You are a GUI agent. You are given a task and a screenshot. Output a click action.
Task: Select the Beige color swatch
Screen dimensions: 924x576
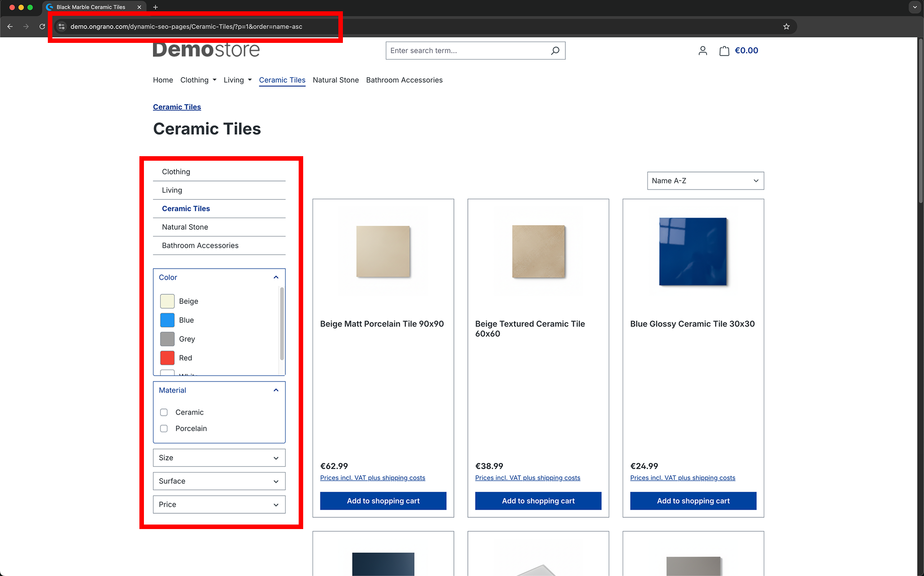pos(167,301)
